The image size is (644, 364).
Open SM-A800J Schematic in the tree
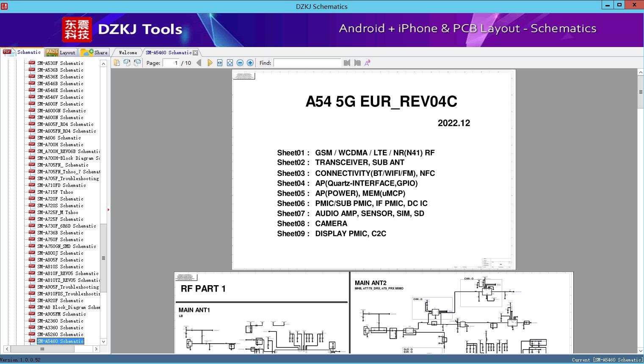click(x=60, y=253)
